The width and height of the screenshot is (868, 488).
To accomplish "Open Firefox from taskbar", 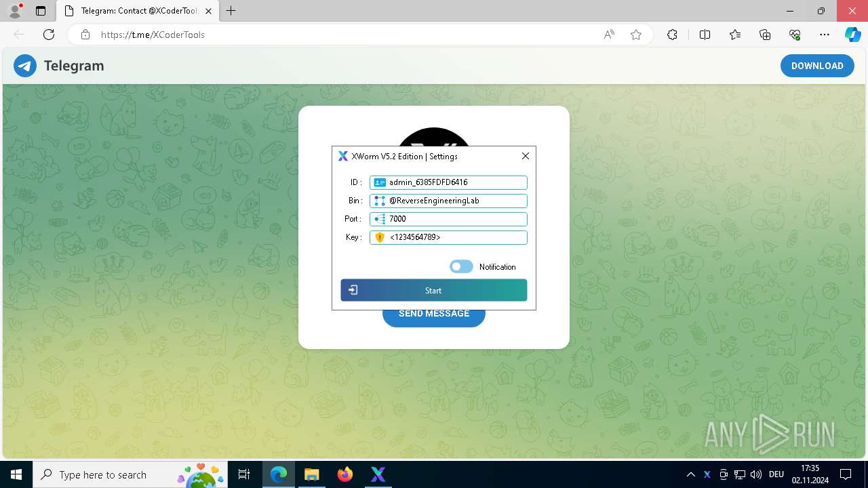I will [x=345, y=474].
